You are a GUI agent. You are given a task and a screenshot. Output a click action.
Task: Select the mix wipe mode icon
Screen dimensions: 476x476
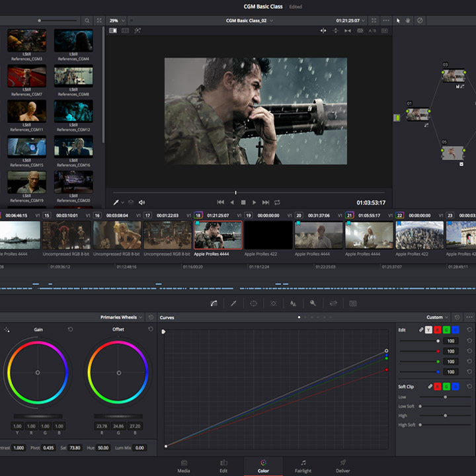click(348, 30)
